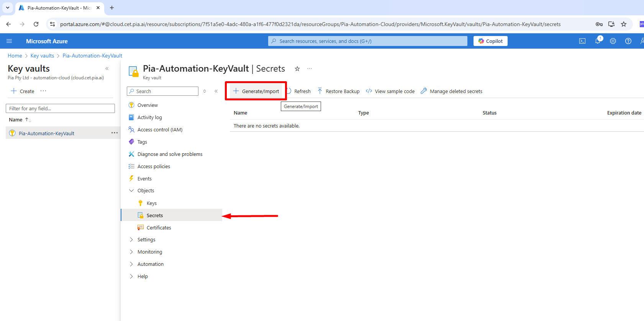The image size is (644, 321).
Task: Open Access control (IAM)
Action: tap(160, 129)
